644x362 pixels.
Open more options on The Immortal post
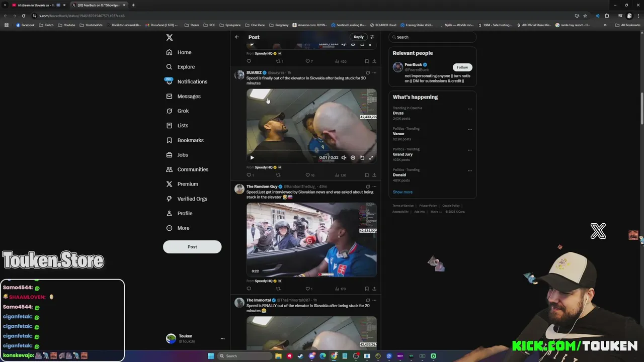coord(374,300)
